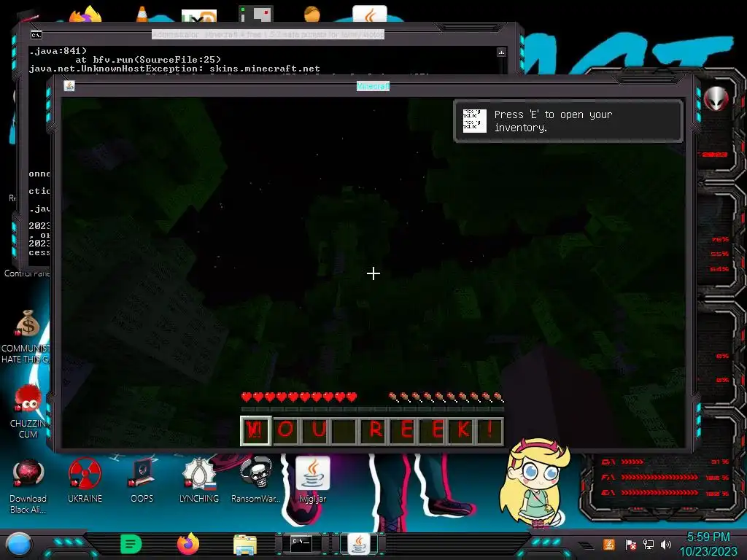The height and width of the screenshot is (560, 747).
Task: Click the C:\ drive usage meter
Action: tap(665, 462)
